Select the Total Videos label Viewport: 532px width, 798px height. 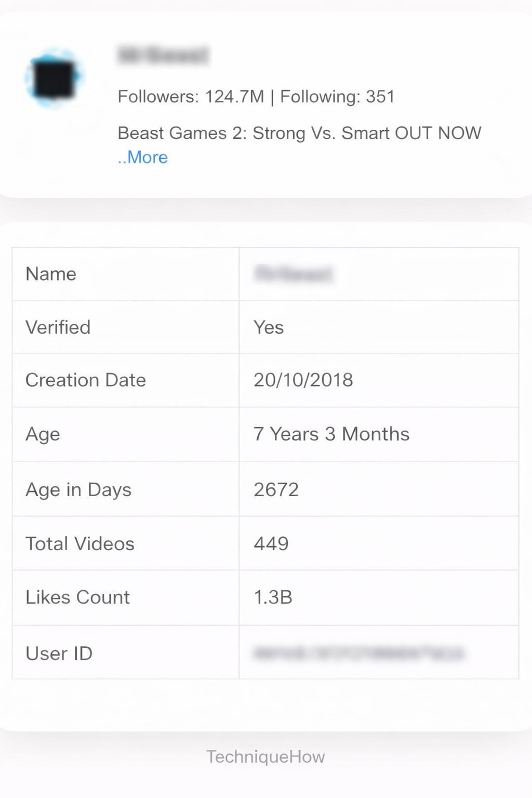tap(80, 544)
